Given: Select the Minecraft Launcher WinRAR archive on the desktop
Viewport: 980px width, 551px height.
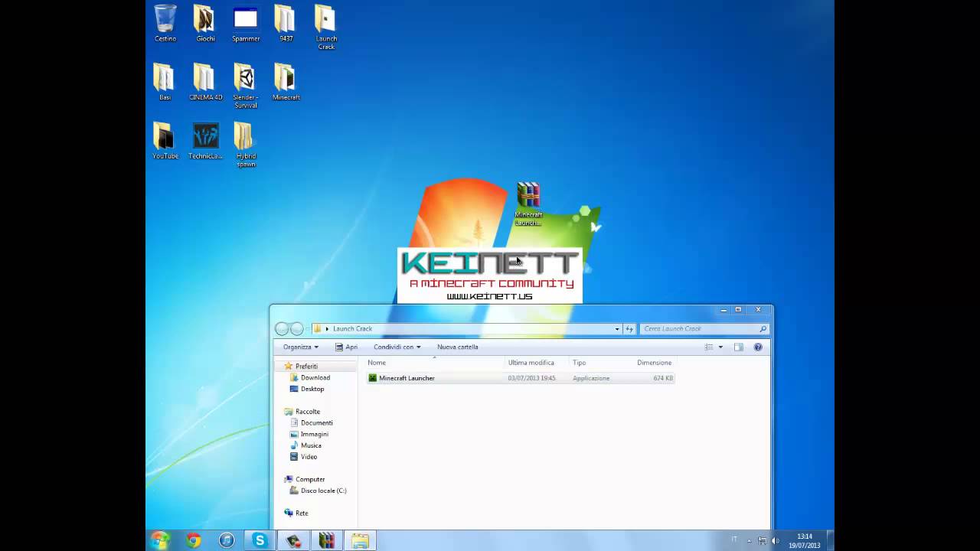Looking at the screenshot, I should 528,204.
